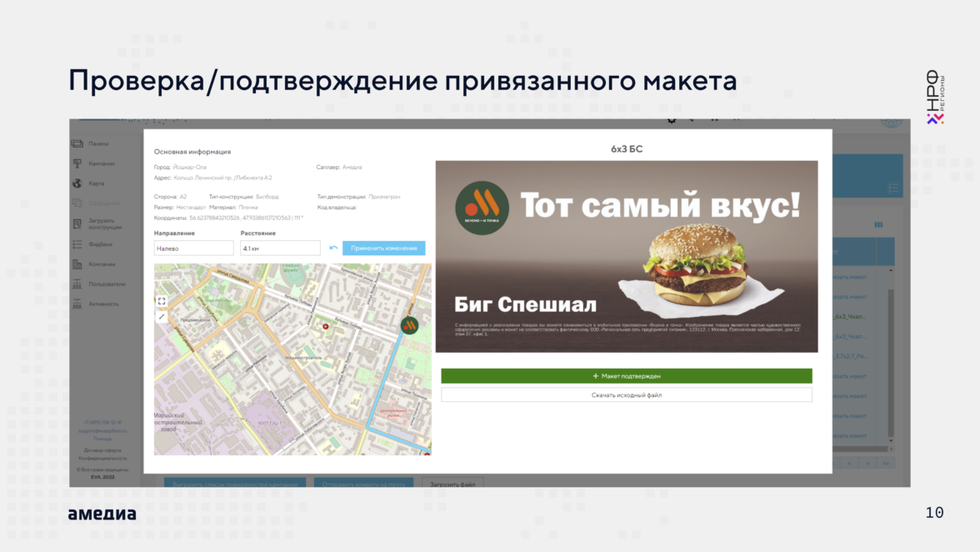Click the slide number 10

coord(934,513)
